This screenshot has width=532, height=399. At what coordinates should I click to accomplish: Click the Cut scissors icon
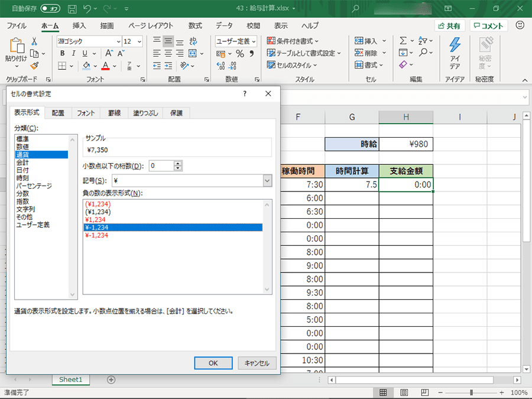[34, 41]
